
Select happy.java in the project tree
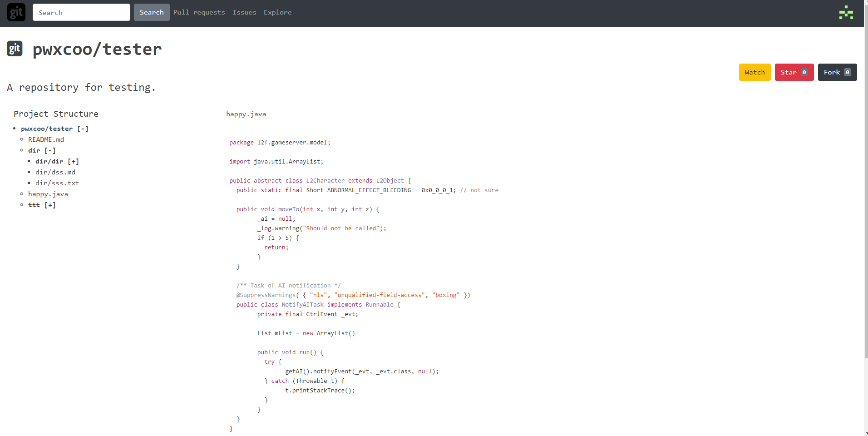click(48, 194)
